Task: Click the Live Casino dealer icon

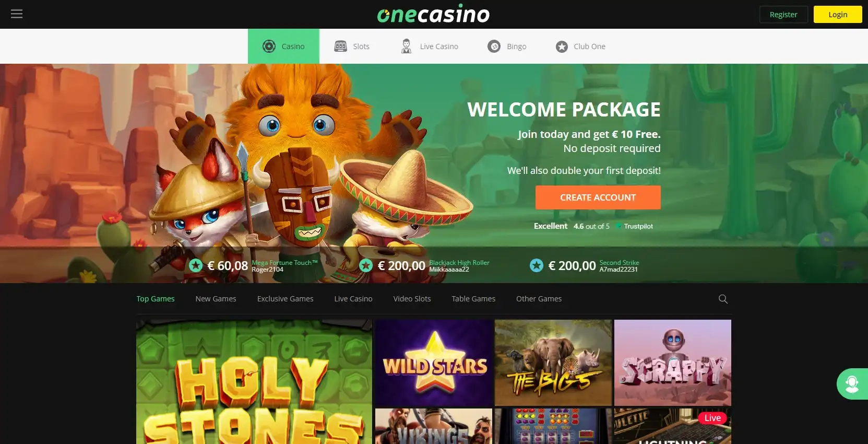Action: [x=406, y=46]
